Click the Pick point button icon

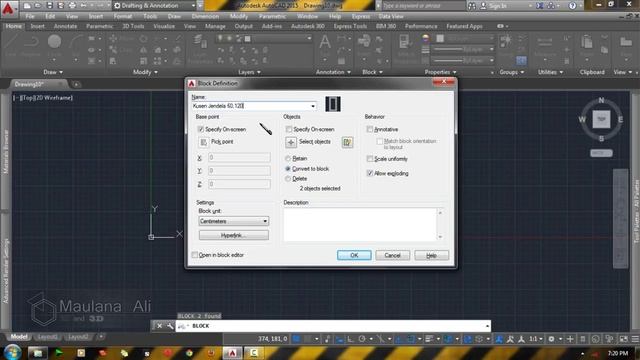[x=204, y=142]
